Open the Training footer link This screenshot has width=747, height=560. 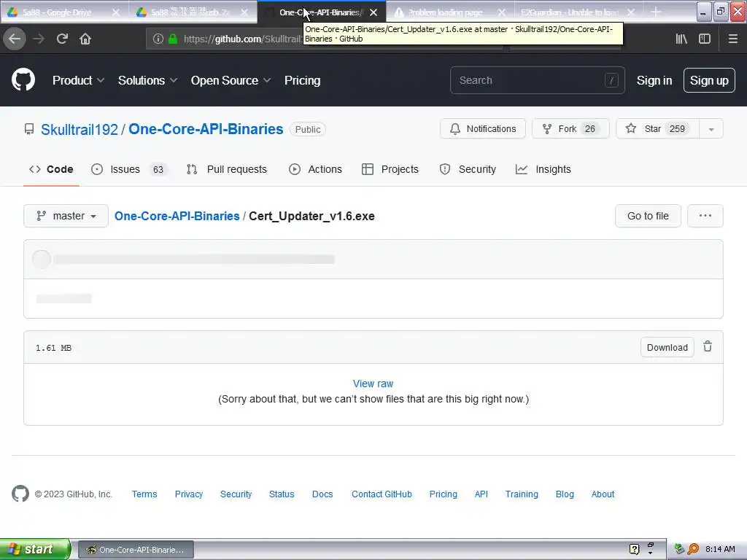[x=522, y=494]
